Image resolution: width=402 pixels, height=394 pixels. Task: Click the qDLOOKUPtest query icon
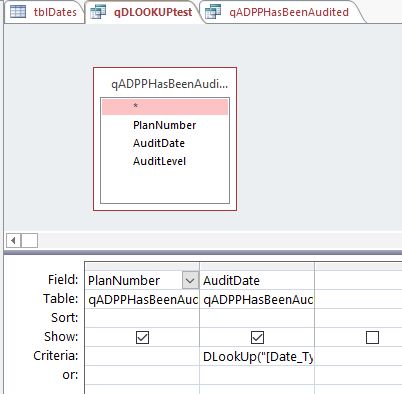[98, 12]
